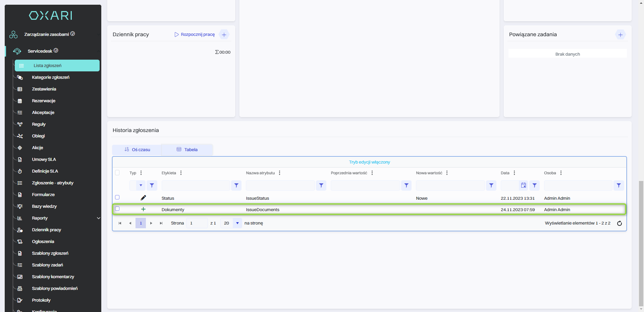The height and width of the screenshot is (312, 644).
Task: Refresh the history table
Action: click(x=620, y=223)
